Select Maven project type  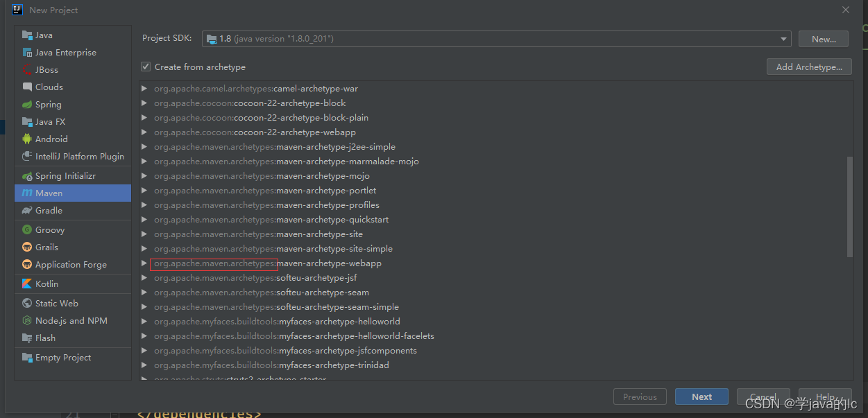[73, 193]
